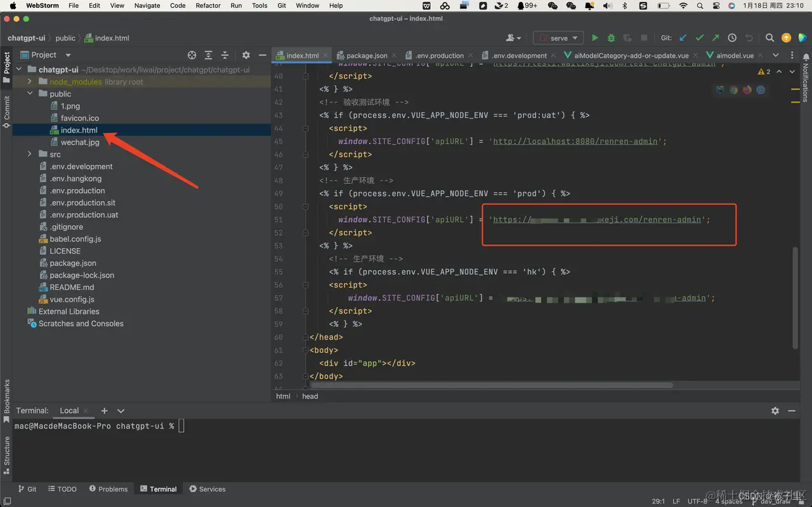Image resolution: width=812 pixels, height=507 pixels.
Task: Open the Code With Me user icon
Action: click(x=514, y=38)
